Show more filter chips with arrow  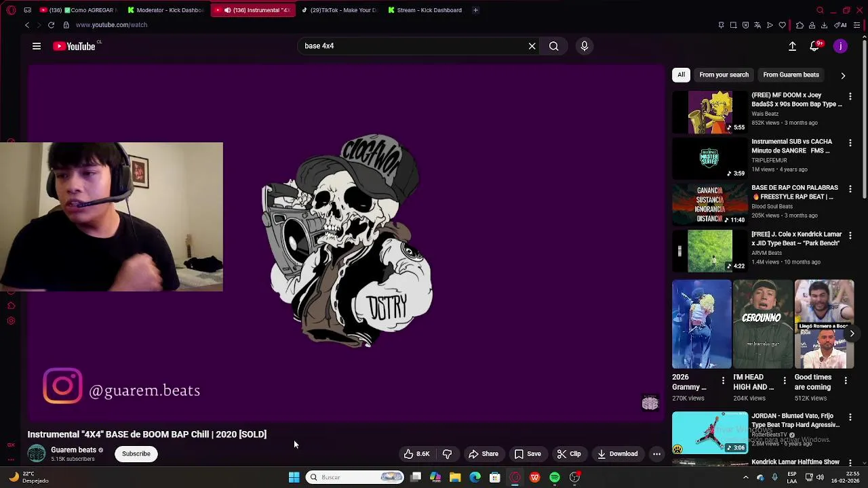point(843,75)
